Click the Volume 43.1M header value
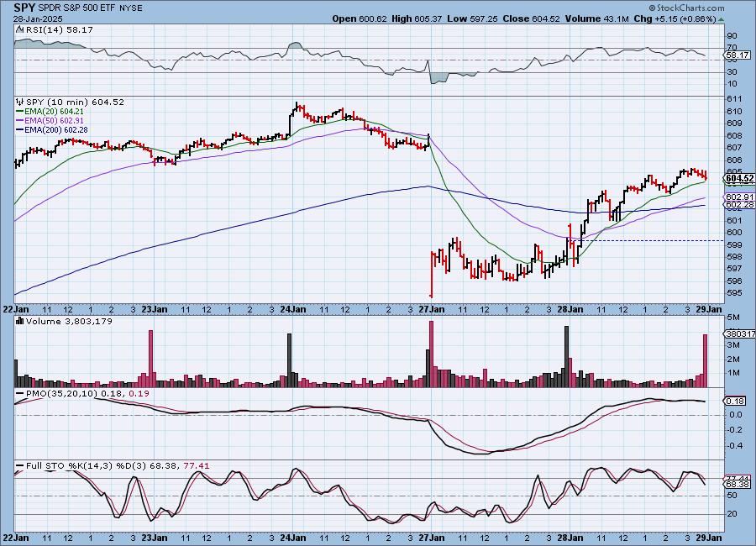 pos(597,18)
